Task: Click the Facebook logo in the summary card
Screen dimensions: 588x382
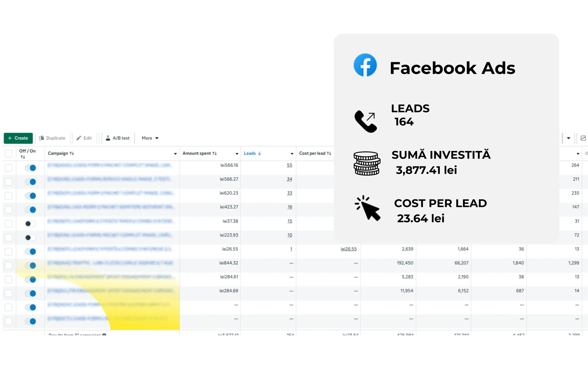Action: 365,65
